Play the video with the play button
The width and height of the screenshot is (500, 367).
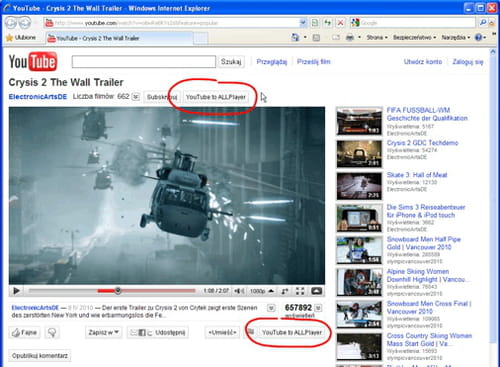(x=16, y=291)
